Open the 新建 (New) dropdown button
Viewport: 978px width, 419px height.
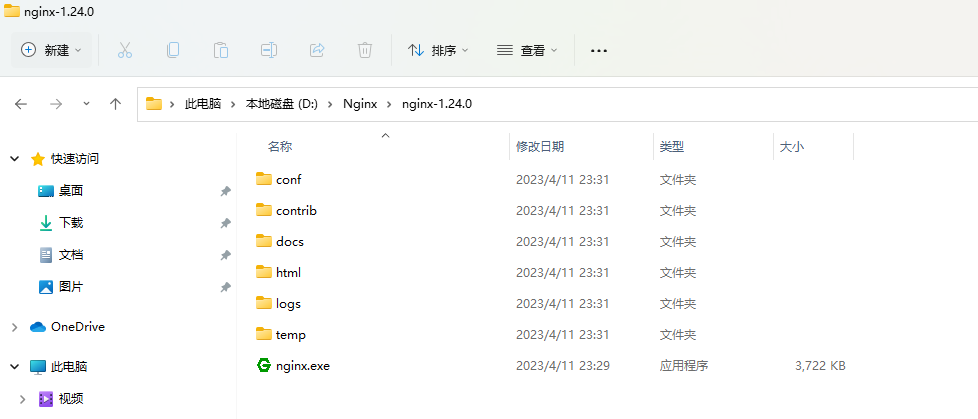point(51,51)
